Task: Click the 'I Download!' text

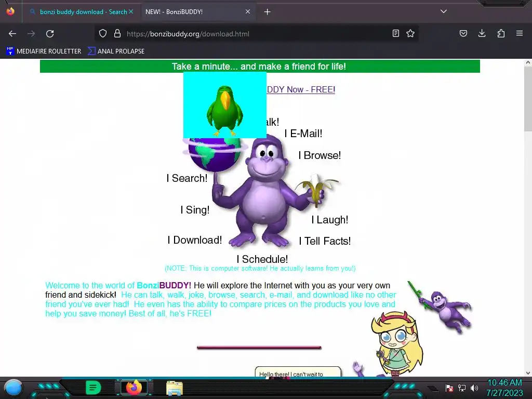Action: [x=195, y=240]
